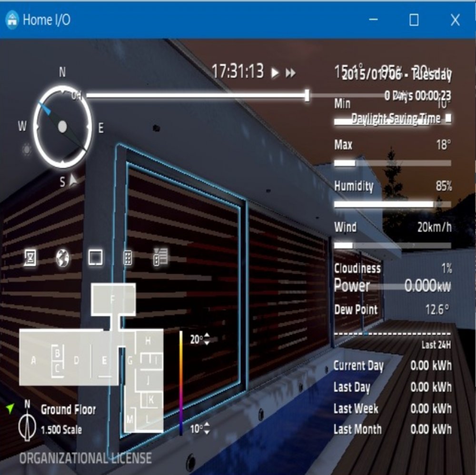Click the hourglass time icon
Image resolution: width=476 pixels, height=475 pixels.
pyautogui.click(x=30, y=258)
